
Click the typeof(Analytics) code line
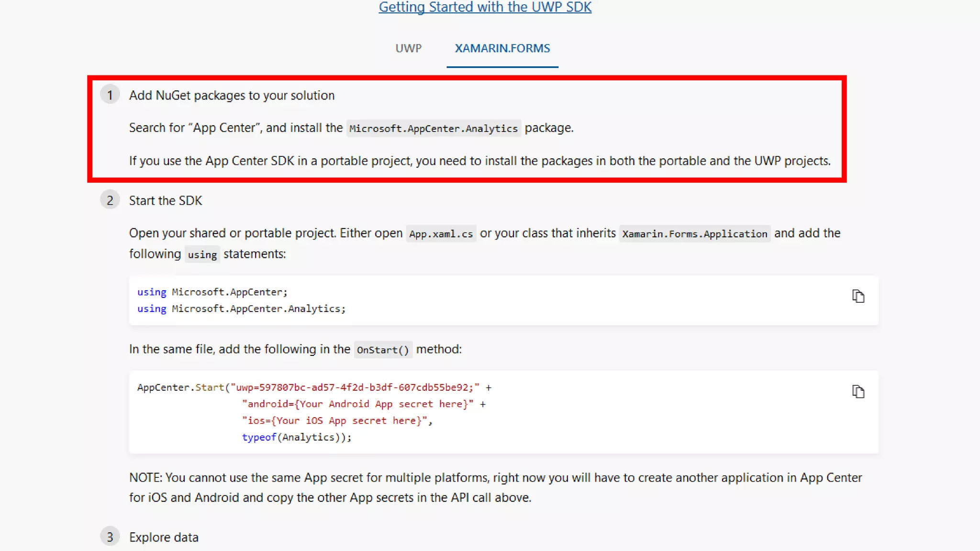[x=296, y=437]
